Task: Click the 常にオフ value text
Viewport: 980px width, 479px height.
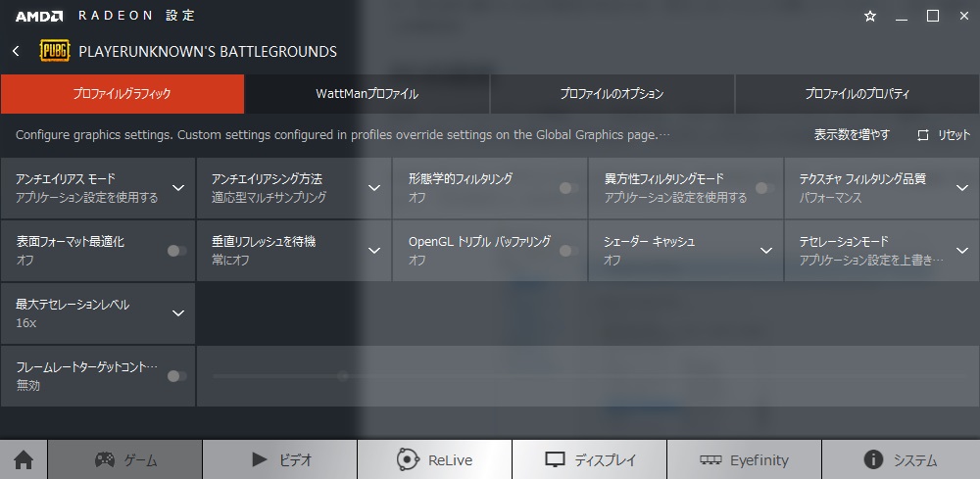Action: pos(230,260)
